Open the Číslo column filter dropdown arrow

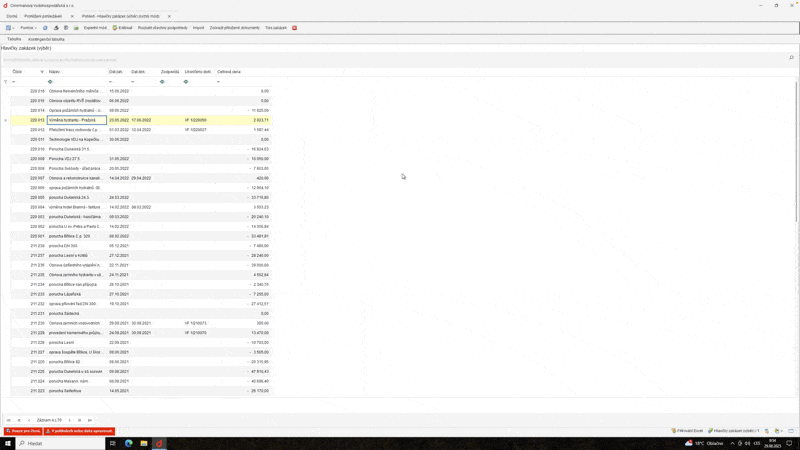(42, 72)
